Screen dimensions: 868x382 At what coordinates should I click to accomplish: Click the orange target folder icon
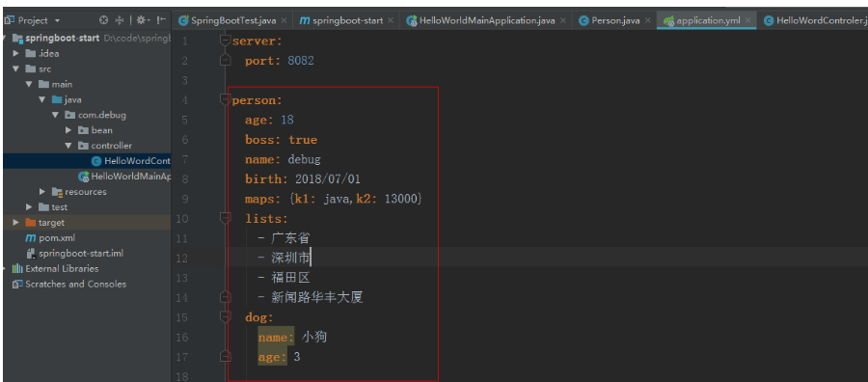pos(31,223)
